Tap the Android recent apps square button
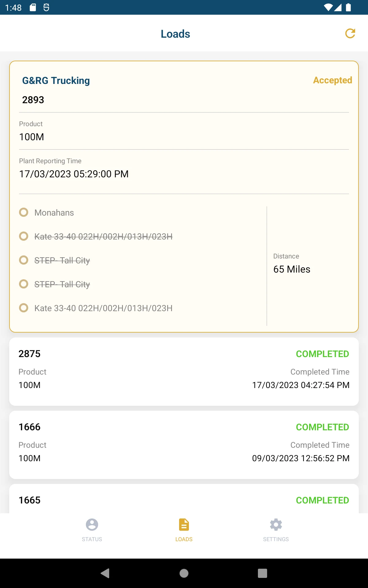The width and height of the screenshot is (368, 588). point(263,573)
